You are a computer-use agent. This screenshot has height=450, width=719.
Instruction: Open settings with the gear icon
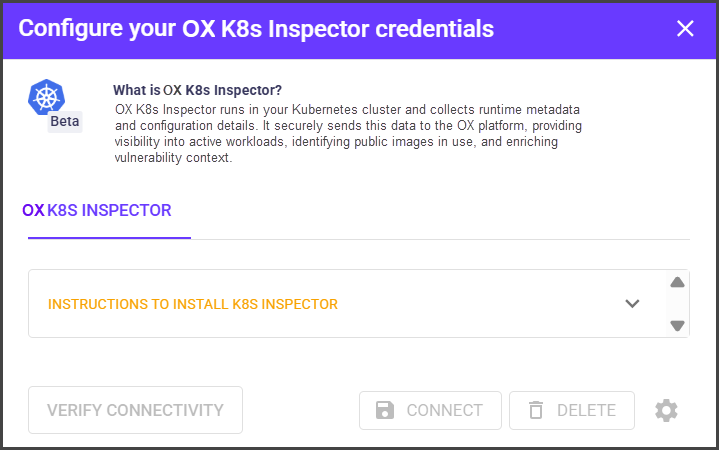[666, 410]
